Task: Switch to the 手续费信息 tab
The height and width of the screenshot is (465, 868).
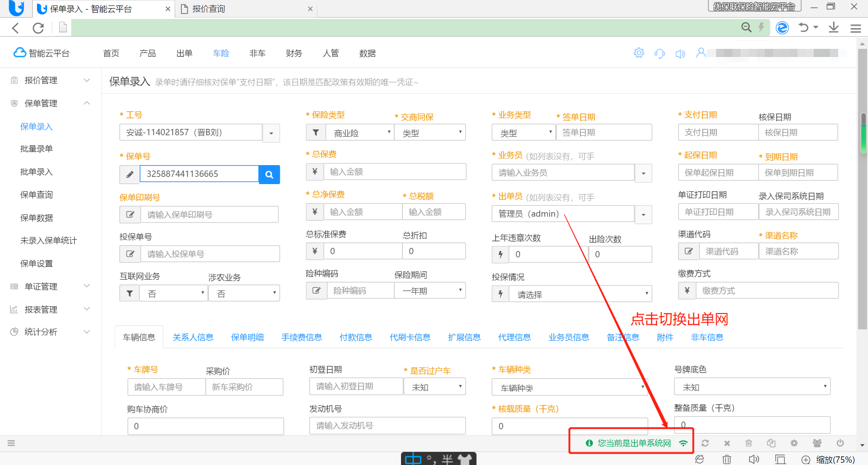Action: (302, 337)
